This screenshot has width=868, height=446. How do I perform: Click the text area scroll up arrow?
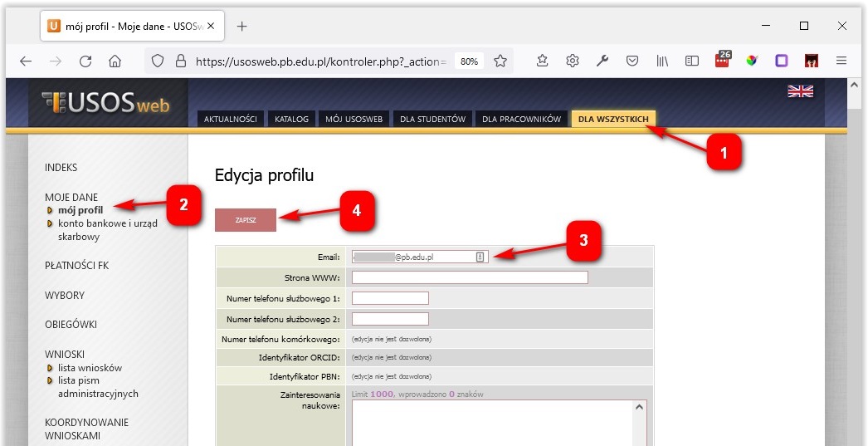pyautogui.click(x=639, y=407)
